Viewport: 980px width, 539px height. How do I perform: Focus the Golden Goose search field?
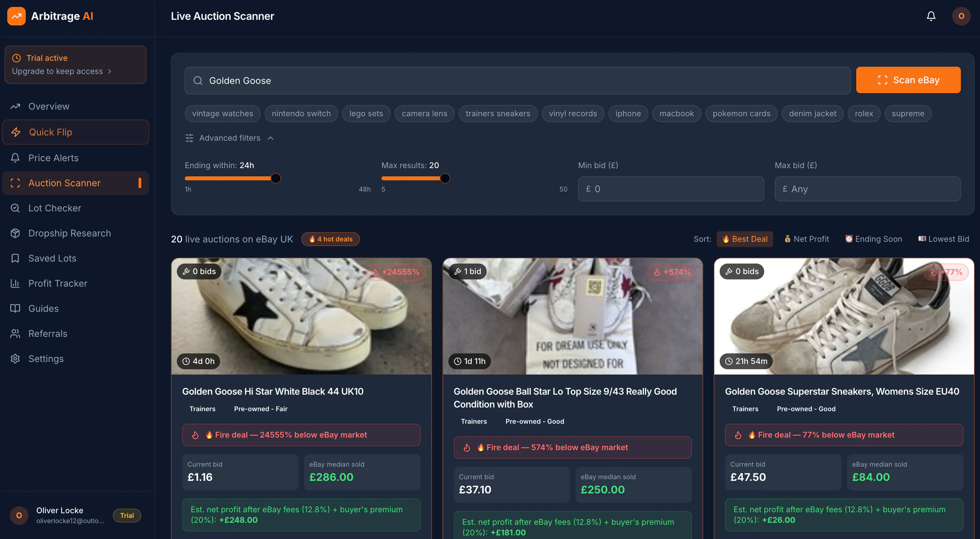point(517,81)
